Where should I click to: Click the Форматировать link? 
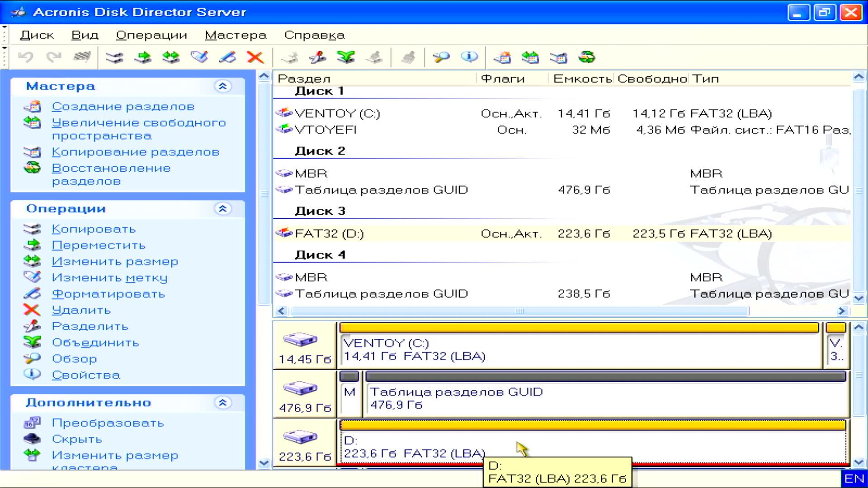point(108,294)
